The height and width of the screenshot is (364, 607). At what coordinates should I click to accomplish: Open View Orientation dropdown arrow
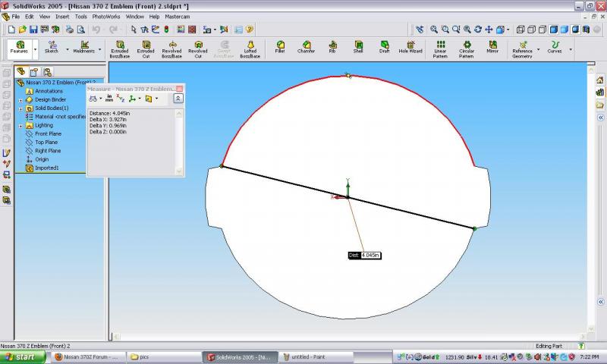pyautogui.click(x=508, y=30)
